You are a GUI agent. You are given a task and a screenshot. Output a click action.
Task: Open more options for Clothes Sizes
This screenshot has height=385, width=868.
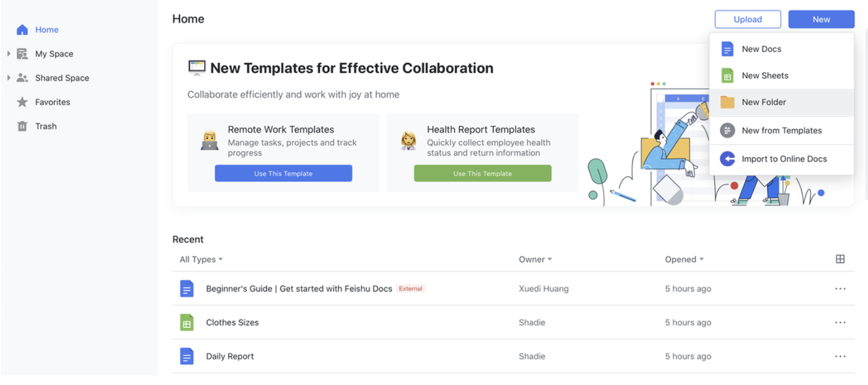click(840, 323)
